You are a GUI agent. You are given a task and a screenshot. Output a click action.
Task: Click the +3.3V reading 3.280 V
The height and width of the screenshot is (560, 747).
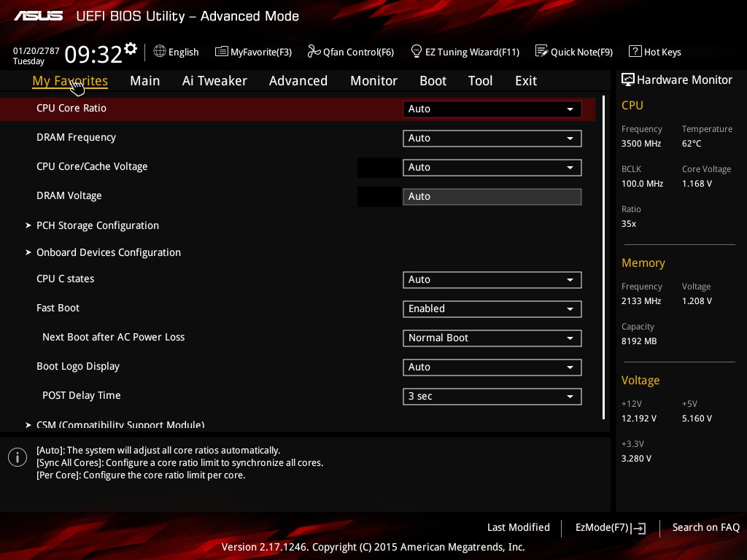[636, 459]
